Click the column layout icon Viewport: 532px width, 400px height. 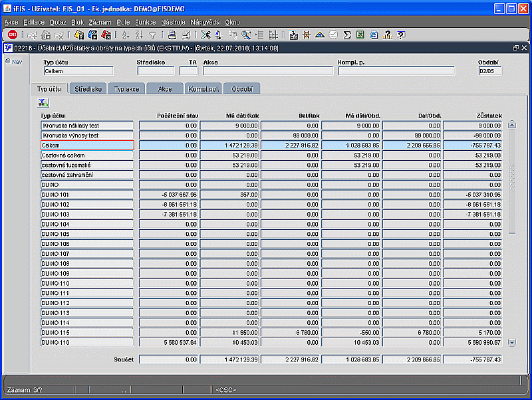click(273, 35)
